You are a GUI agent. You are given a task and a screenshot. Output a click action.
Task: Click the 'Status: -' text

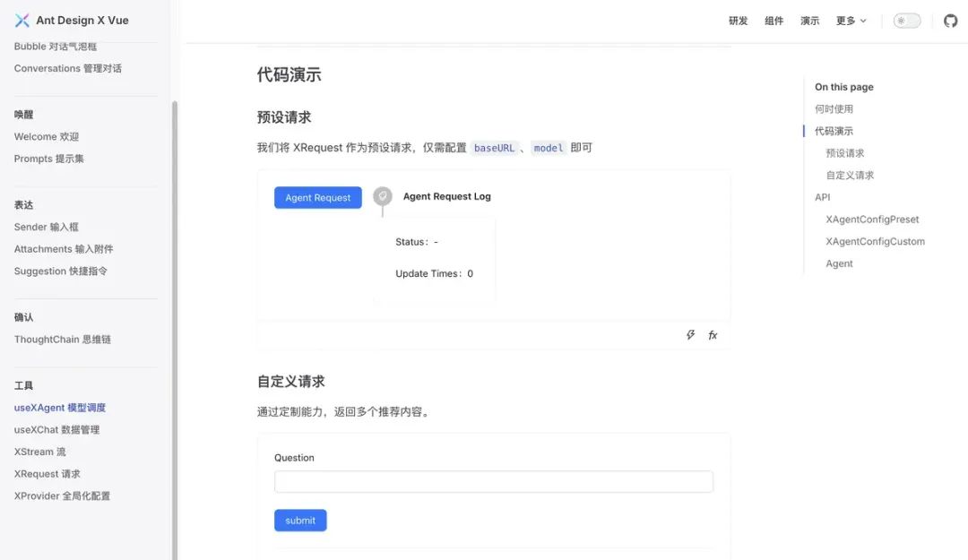click(417, 242)
